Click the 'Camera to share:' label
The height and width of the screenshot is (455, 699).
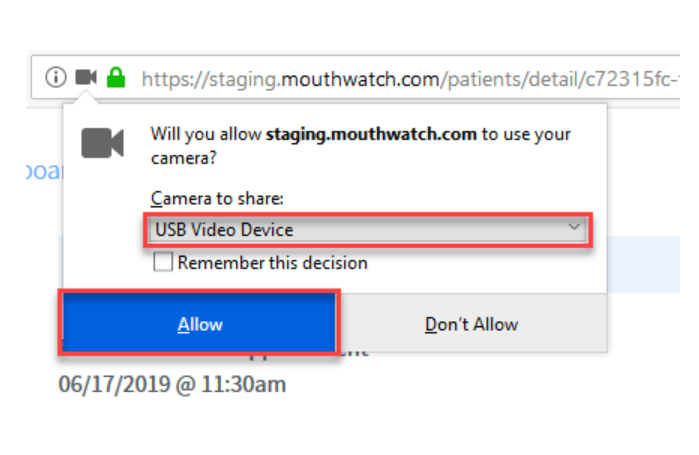[x=217, y=198]
